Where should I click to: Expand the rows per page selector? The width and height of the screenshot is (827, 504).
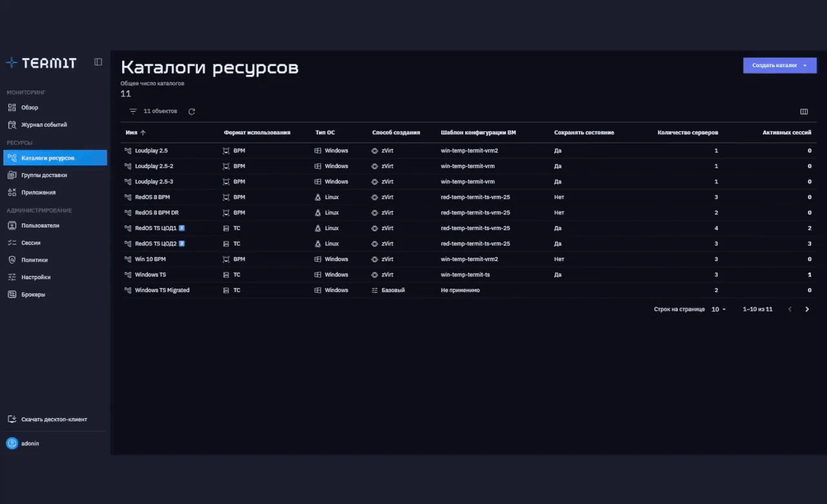(x=718, y=310)
